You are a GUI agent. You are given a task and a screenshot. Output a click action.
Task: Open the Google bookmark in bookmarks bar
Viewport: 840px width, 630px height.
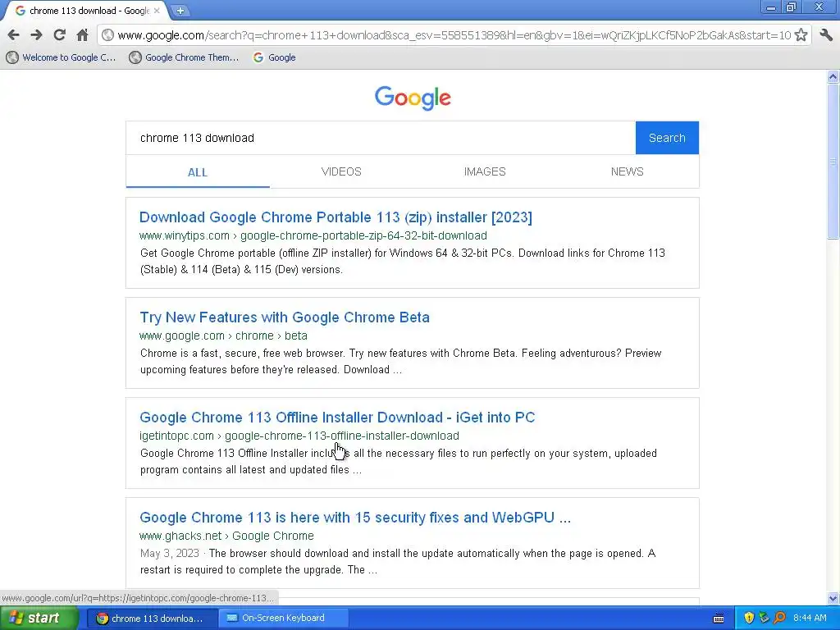click(274, 57)
